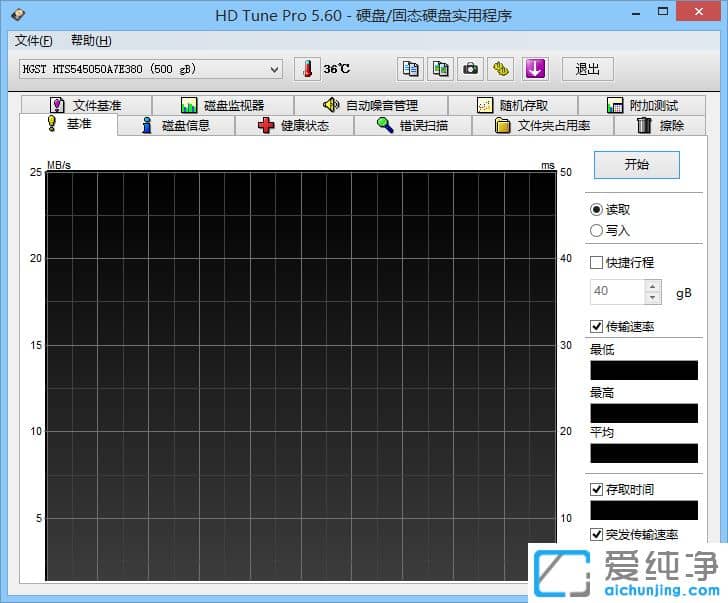The height and width of the screenshot is (603, 728).
Task: Select the 读取 radio button
Action: click(x=596, y=210)
